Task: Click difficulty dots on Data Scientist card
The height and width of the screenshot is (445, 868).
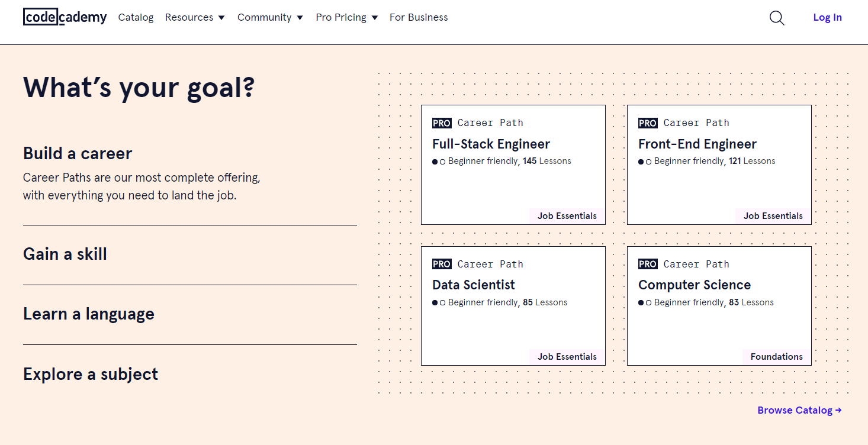Action: point(439,302)
